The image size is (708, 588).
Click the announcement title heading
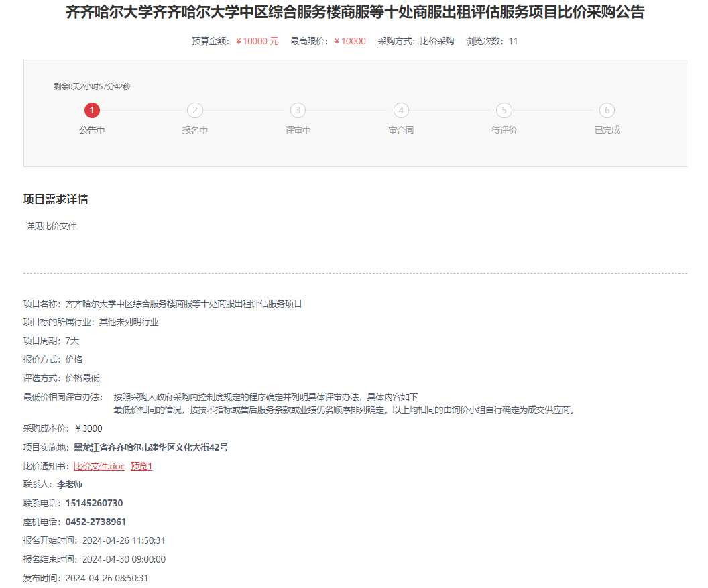pos(355,12)
